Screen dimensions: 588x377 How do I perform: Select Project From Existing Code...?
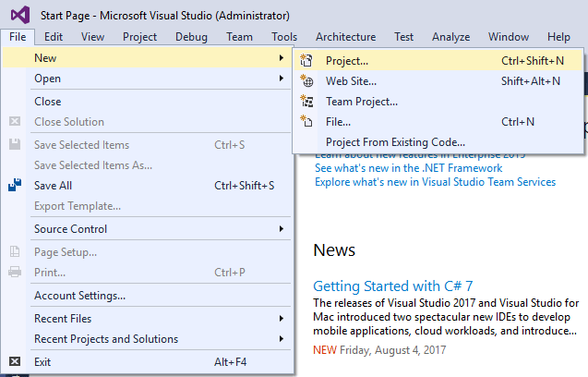coord(438,142)
